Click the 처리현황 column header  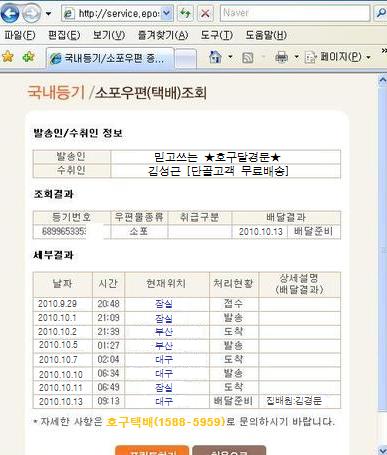pos(233,284)
